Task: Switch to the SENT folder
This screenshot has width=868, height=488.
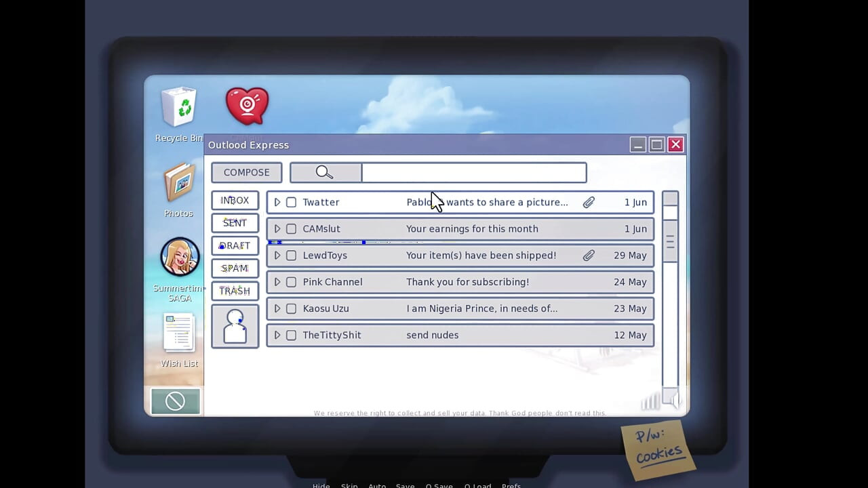Action: click(235, 223)
